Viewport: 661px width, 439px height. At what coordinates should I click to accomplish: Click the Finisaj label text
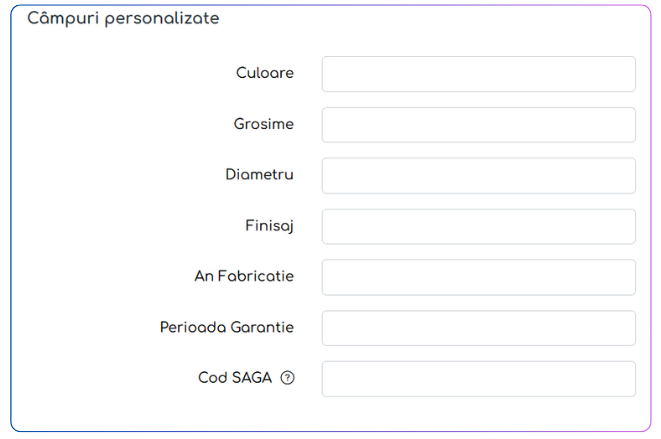pyautogui.click(x=269, y=226)
